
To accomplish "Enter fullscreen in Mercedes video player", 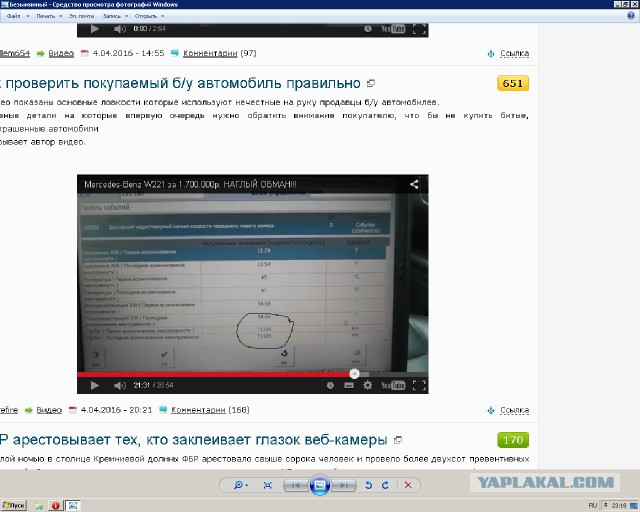I will [x=419, y=385].
